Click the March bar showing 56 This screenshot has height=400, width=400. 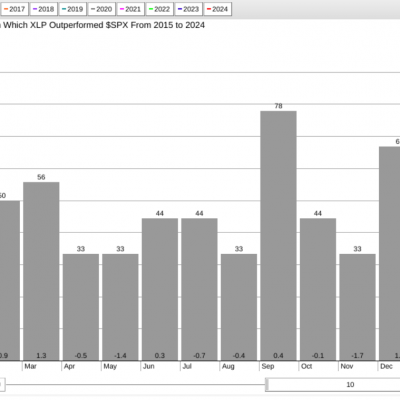pyautogui.click(x=41, y=271)
